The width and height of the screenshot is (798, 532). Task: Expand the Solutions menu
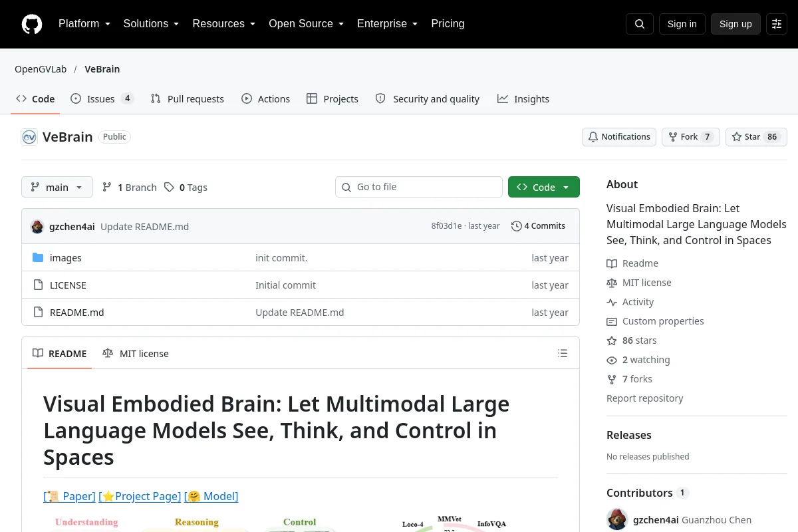pos(151,24)
